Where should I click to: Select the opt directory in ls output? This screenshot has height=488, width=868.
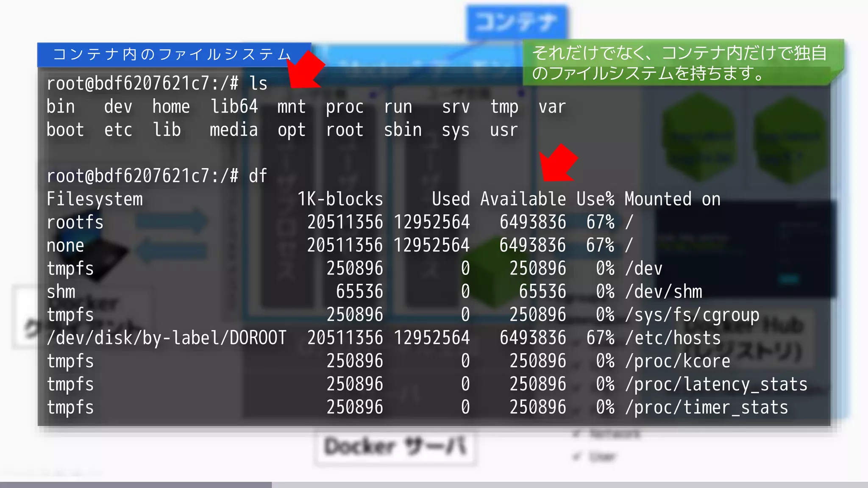click(292, 130)
